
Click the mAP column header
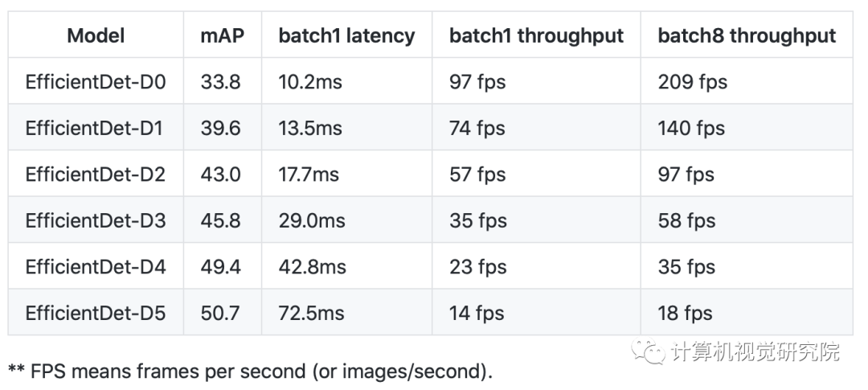[x=221, y=35]
